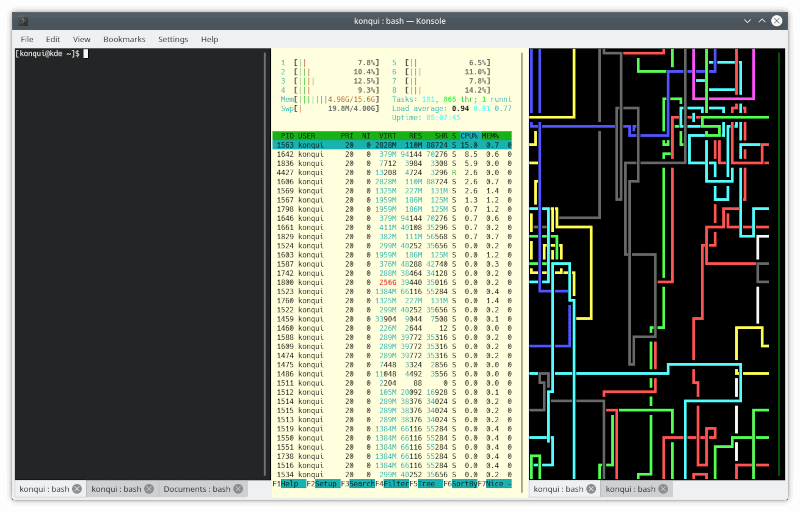The width and height of the screenshot is (800, 512).
Task: Close the first konqui : bash tab in the right pane
Action: point(591,489)
